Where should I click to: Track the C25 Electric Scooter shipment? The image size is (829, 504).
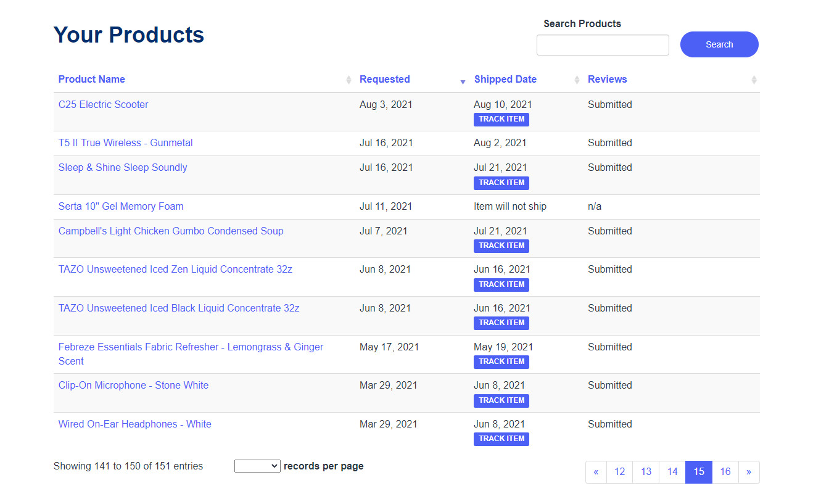click(501, 120)
